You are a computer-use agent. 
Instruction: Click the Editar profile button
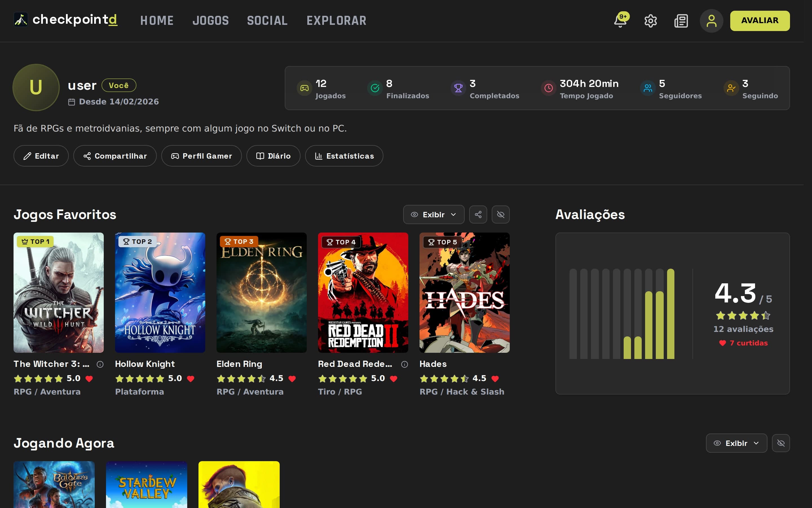tap(41, 156)
